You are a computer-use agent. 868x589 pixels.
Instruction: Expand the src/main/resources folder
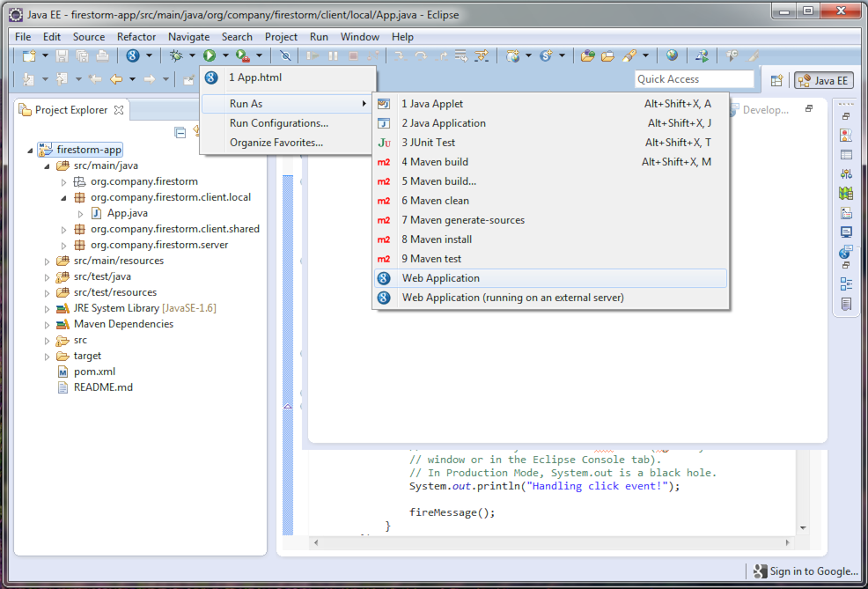pyautogui.click(x=47, y=261)
